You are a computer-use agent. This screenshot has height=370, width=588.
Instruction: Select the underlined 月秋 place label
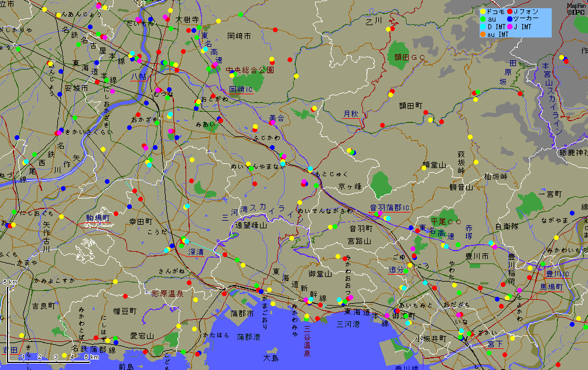[x=350, y=114]
